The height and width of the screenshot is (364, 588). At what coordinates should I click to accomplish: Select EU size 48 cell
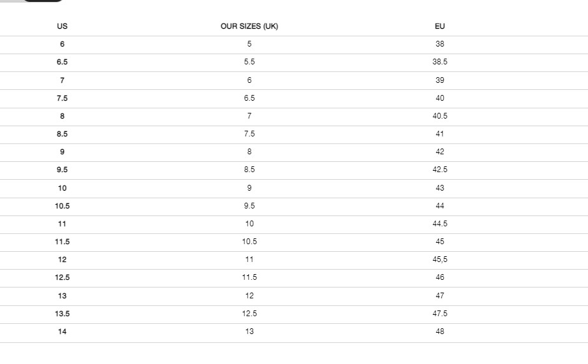(x=440, y=331)
